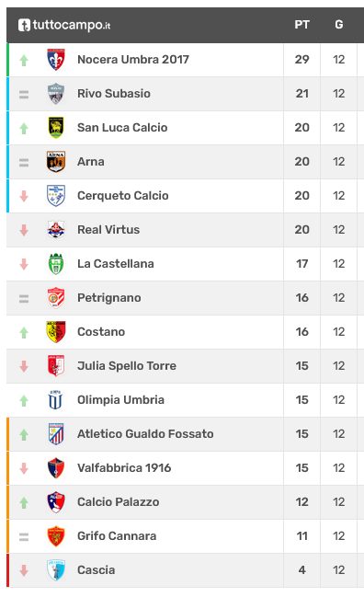
Task: Click the PT column header
Action: 302,25
